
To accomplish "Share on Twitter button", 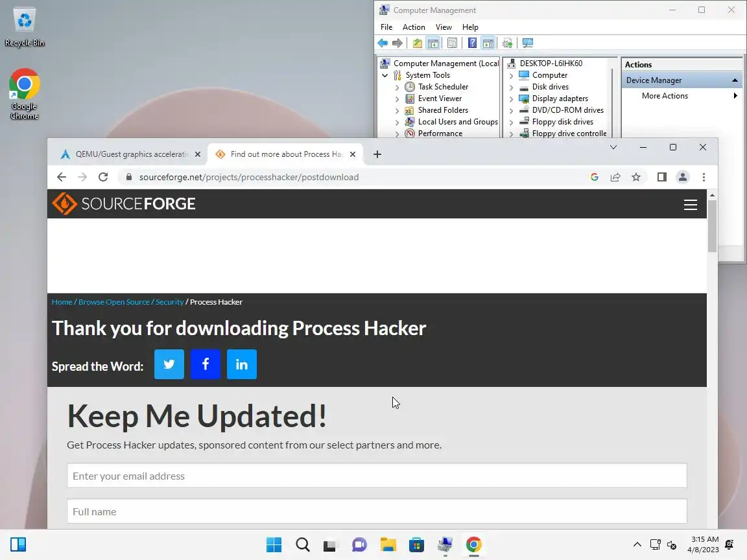I will (169, 364).
